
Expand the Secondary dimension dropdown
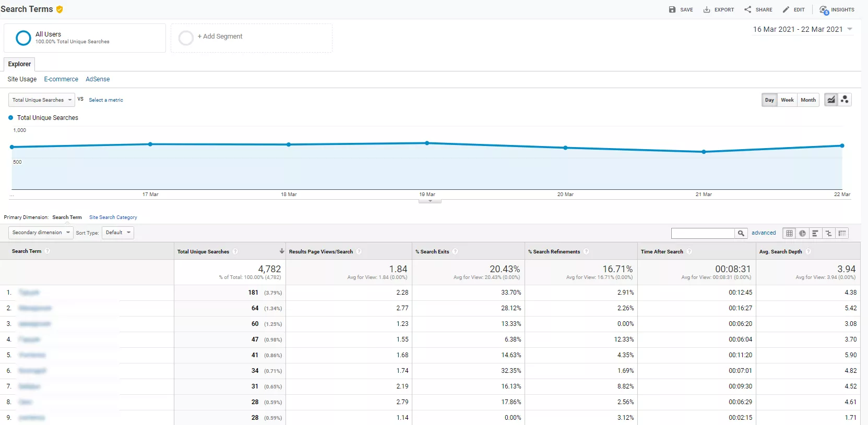tap(41, 233)
